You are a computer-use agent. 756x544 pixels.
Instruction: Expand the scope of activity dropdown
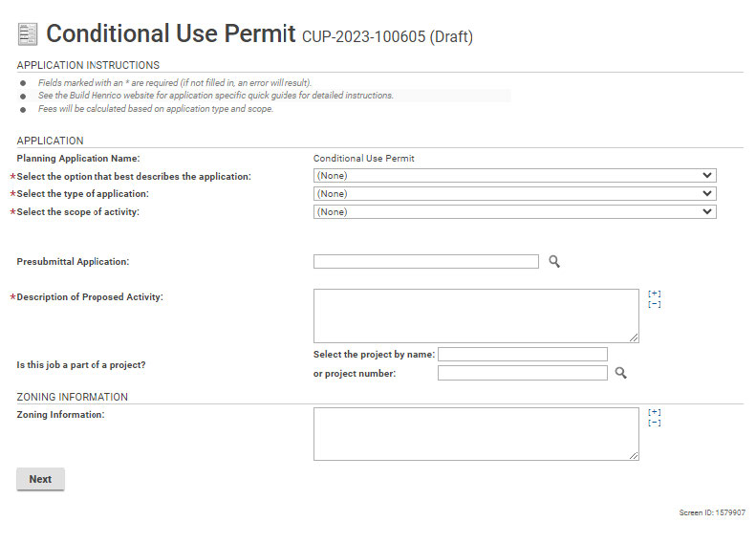pos(514,212)
